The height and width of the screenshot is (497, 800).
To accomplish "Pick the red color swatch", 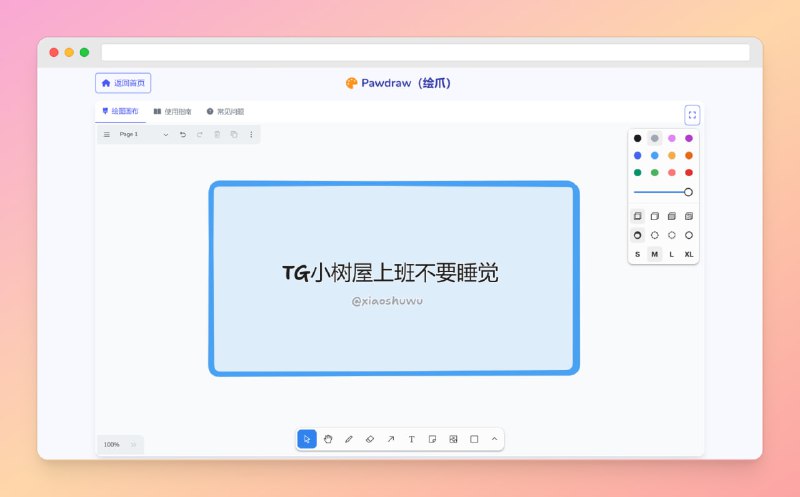I will tap(689, 172).
